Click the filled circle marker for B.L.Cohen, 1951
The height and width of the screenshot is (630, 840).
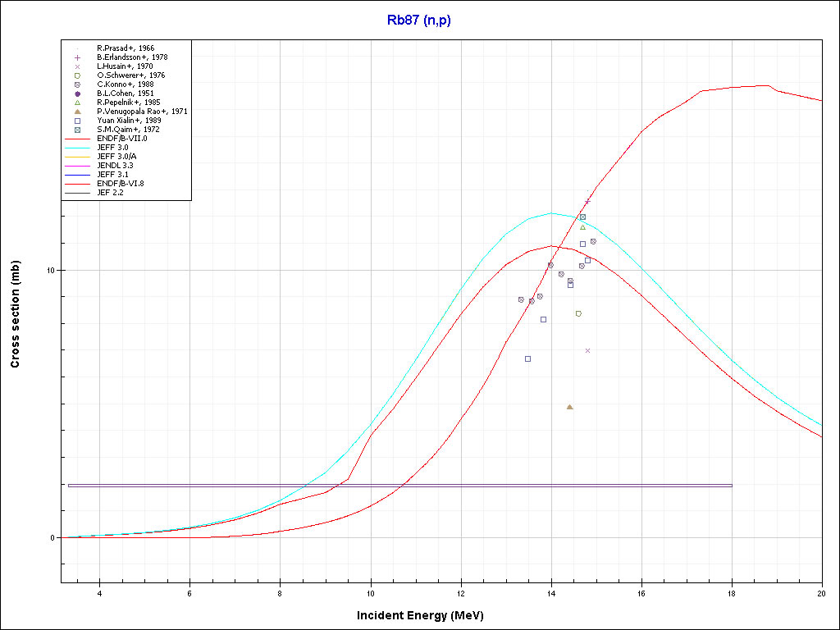coord(77,94)
